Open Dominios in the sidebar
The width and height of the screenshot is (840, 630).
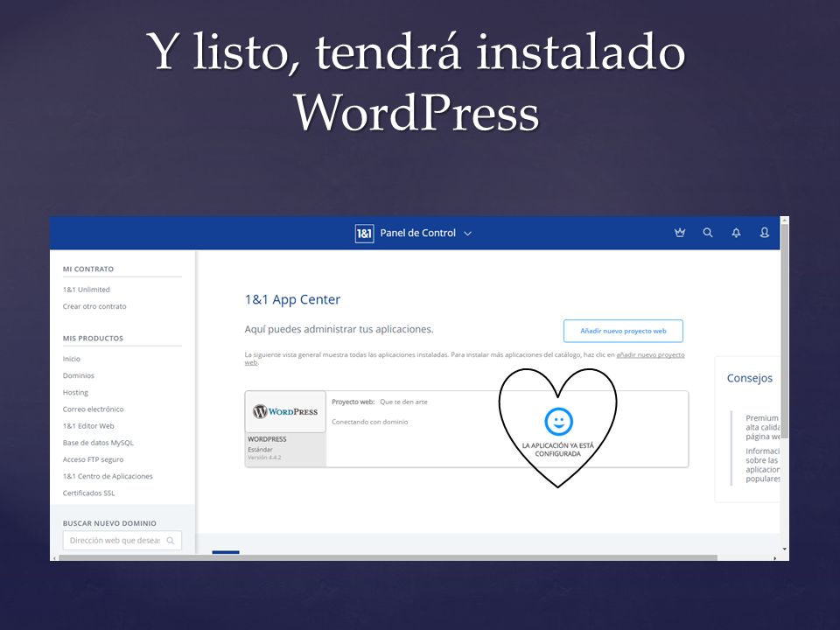[78, 375]
